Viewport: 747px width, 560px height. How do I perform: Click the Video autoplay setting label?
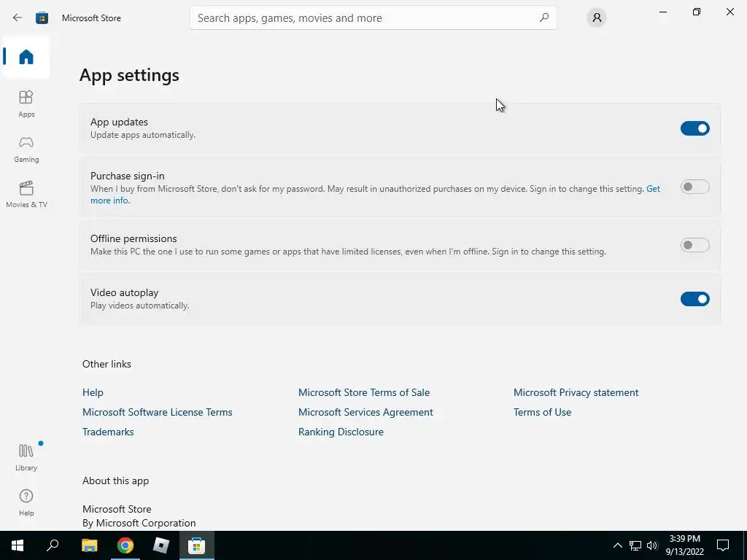[124, 292]
